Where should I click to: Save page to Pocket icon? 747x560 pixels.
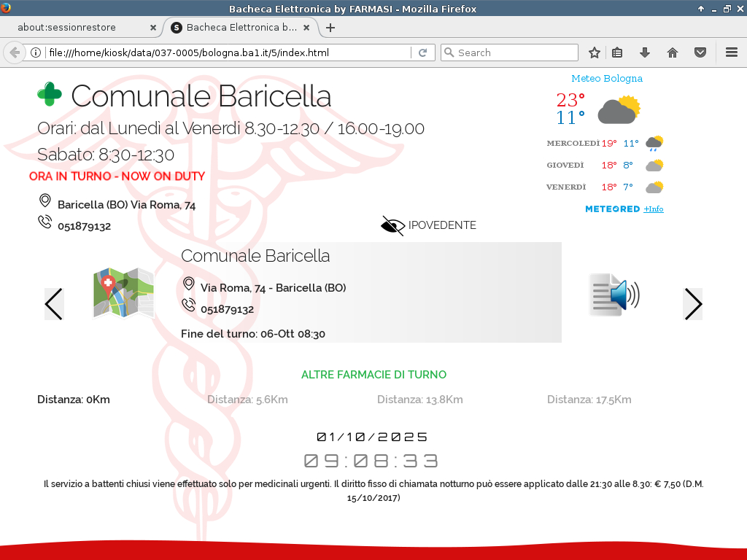700,52
